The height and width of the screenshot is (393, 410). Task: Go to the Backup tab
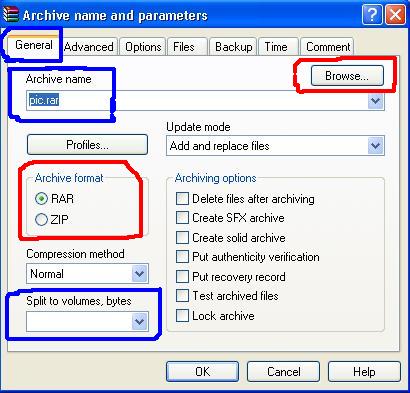(x=233, y=47)
